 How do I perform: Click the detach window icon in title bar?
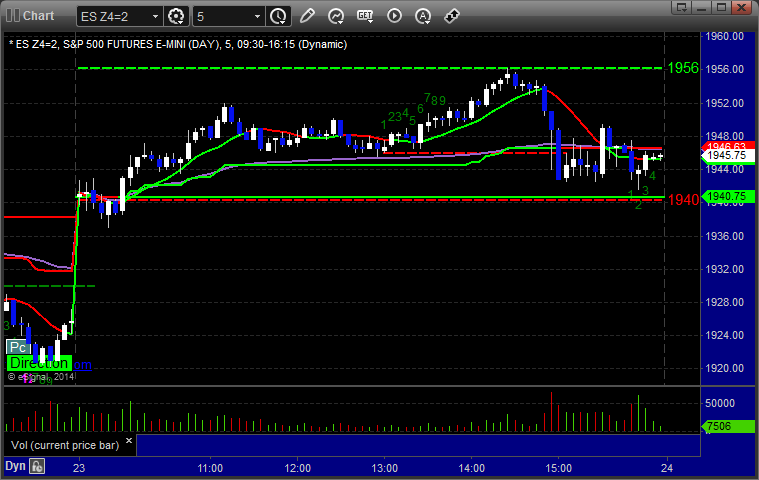coord(683,7)
